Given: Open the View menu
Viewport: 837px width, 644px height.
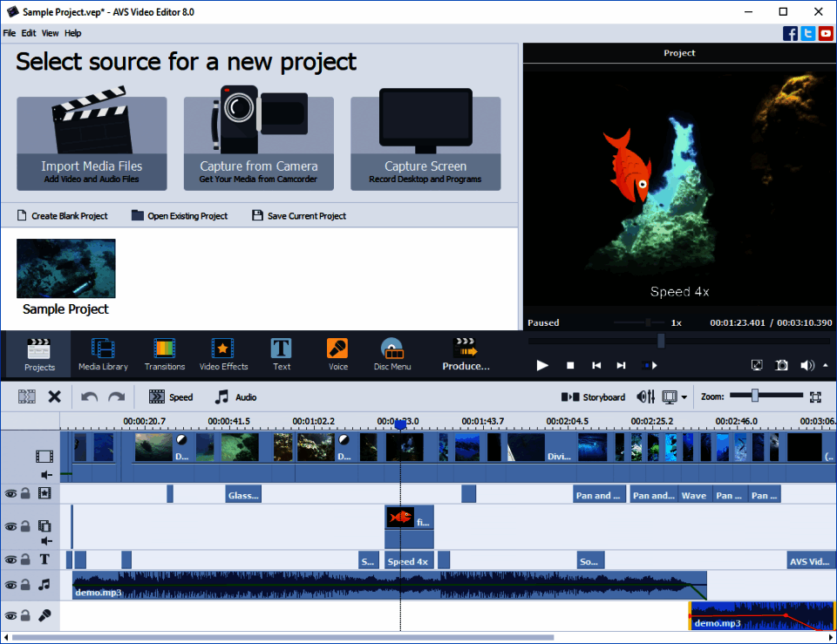Looking at the screenshot, I should point(50,33).
